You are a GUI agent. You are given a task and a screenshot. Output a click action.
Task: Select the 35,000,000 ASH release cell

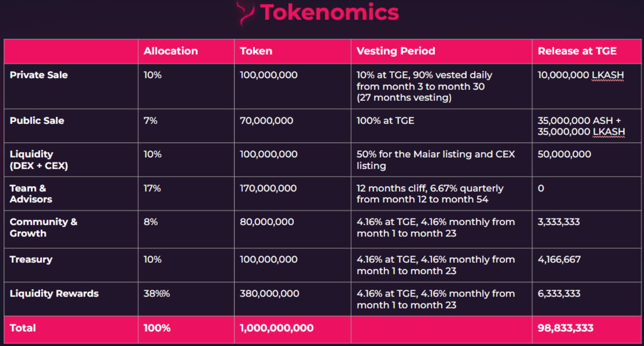coord(579,121)
